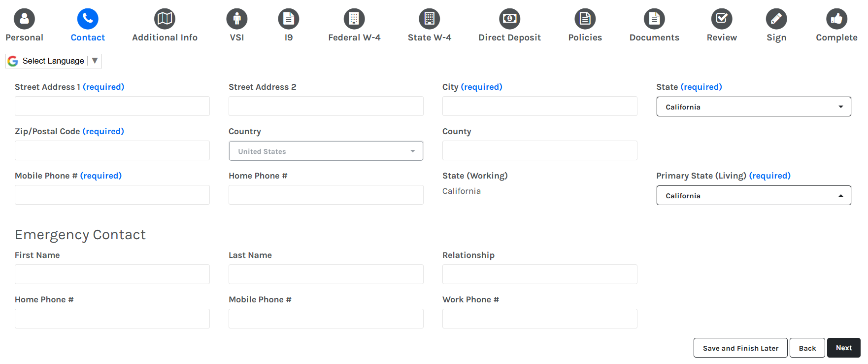Click the State W-4 step label
Image resolution: width=868 pixels, height=364 pixels.
430,37
